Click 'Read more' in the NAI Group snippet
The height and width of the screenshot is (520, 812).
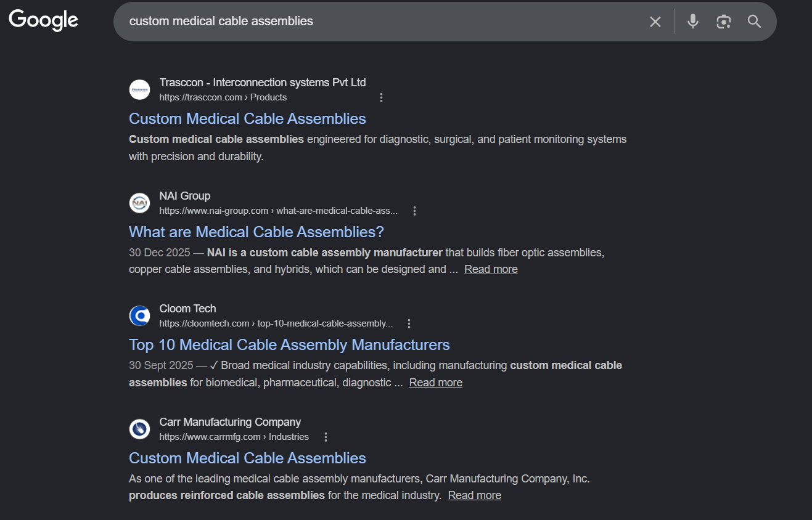(x=491, y=269)
